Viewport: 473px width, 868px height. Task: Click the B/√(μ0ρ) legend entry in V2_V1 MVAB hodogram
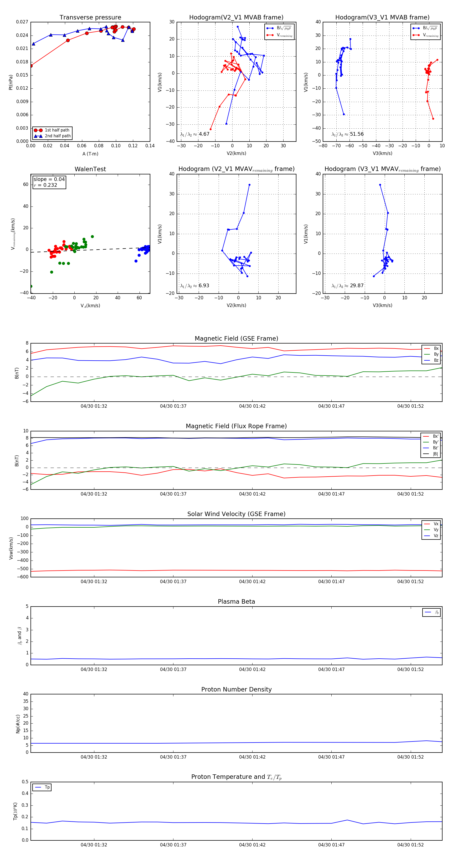tap(279, 28)
